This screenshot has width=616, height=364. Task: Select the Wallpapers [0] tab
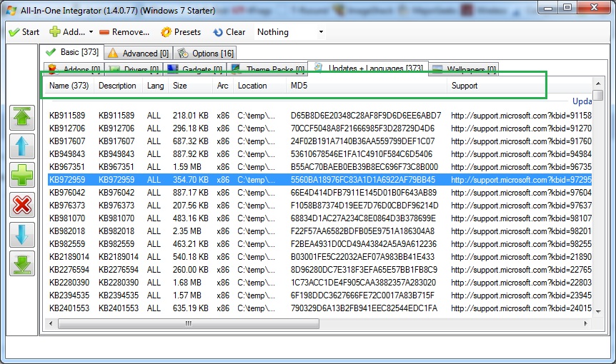(464, 69)
